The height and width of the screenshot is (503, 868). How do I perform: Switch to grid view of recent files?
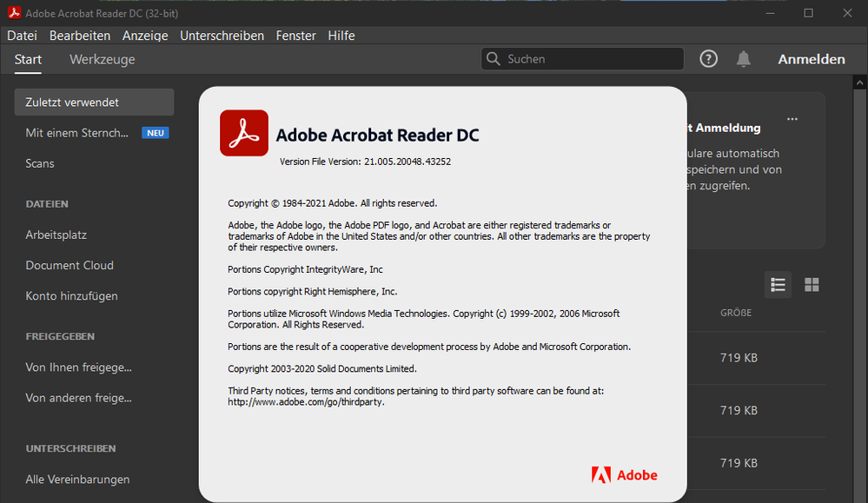coord(812,284)
